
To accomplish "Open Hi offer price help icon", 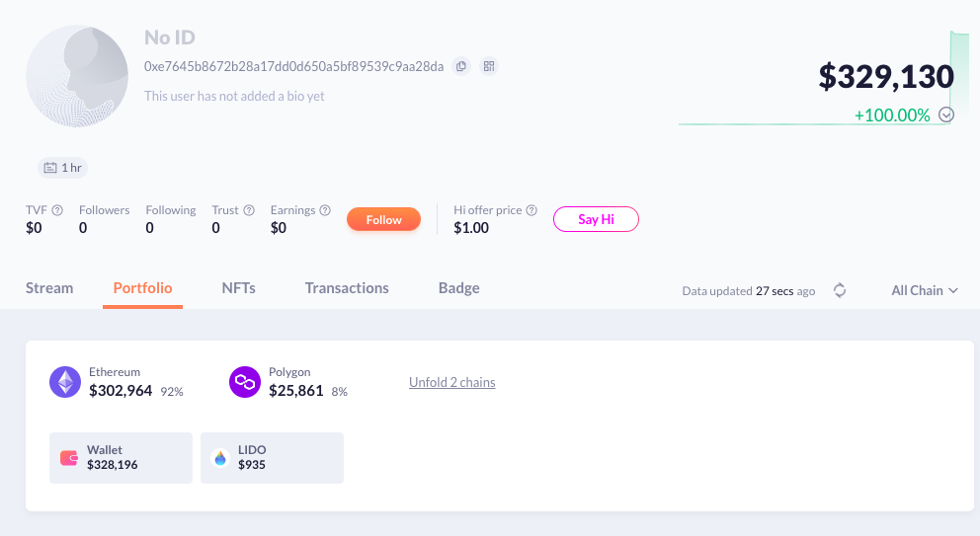I will 531,210.
